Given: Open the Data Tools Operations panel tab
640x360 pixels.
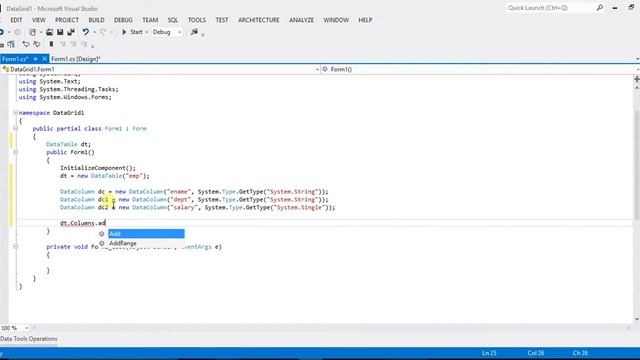Looking at the screenshot, I should (x=29, y=339).
